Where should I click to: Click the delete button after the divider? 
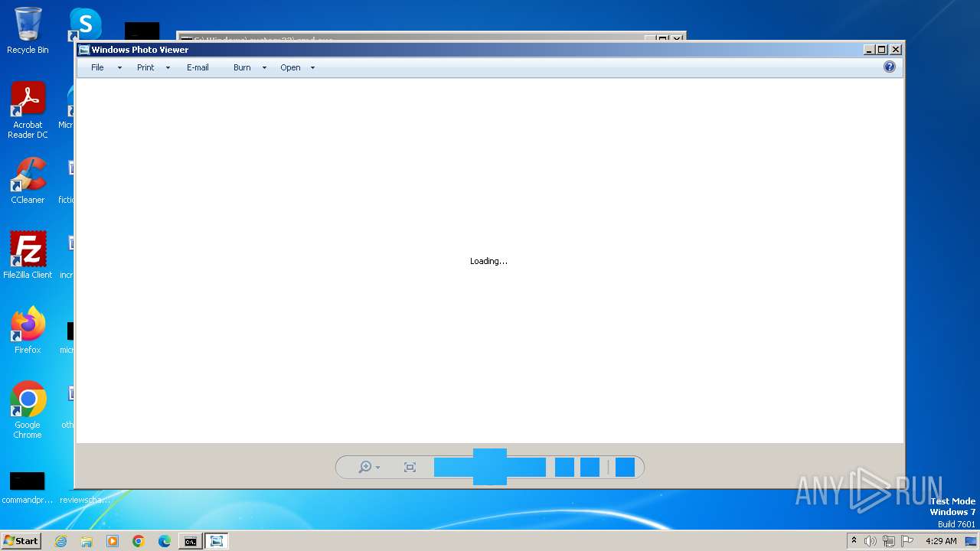[625, 467]
